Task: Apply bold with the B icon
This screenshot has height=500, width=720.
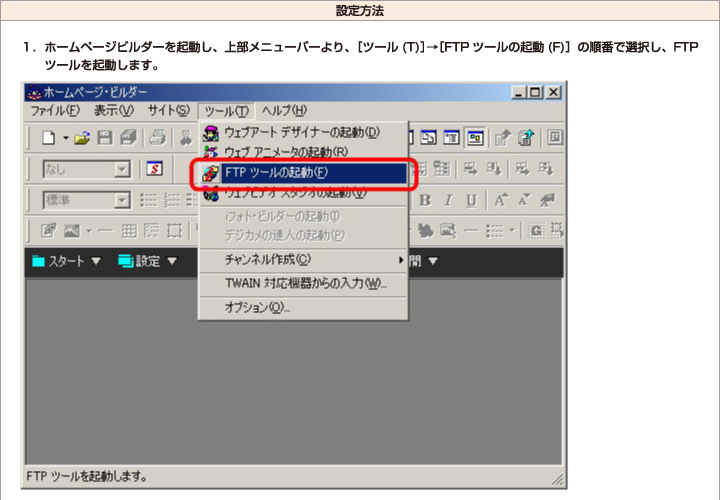Action: tap(425, 200)
